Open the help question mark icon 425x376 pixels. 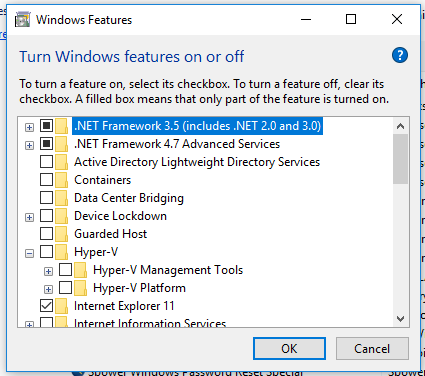(x=400, y=55)
